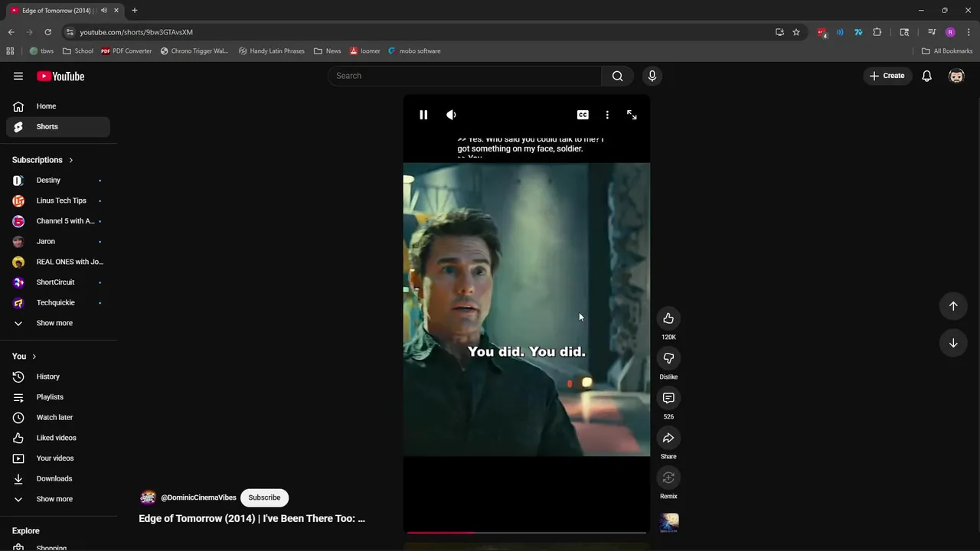Click the search magnifier button
The image size is (980, 551).
pyautogui.click(x=617, y=76)
